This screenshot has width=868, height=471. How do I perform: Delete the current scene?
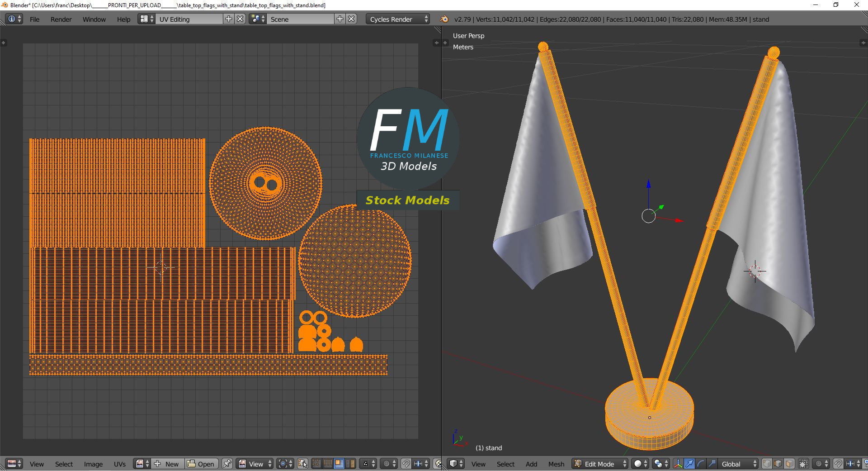[351, 19]
